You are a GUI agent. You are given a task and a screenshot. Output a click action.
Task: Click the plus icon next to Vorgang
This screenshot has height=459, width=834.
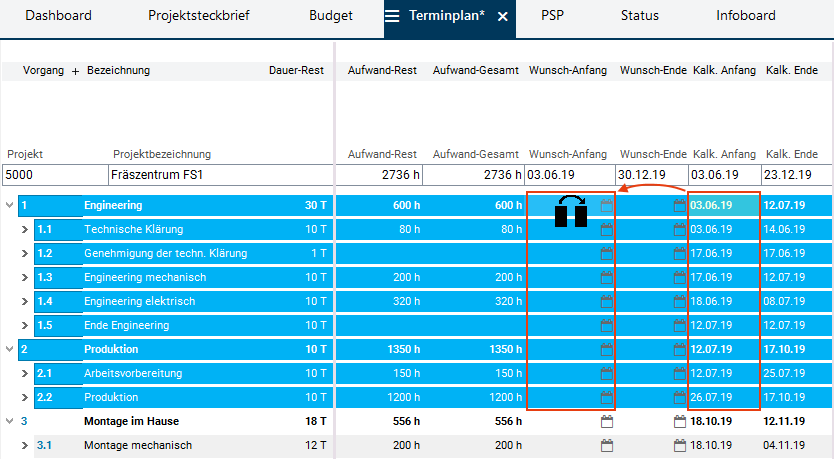pyautogui.click(x=75, y=71)
